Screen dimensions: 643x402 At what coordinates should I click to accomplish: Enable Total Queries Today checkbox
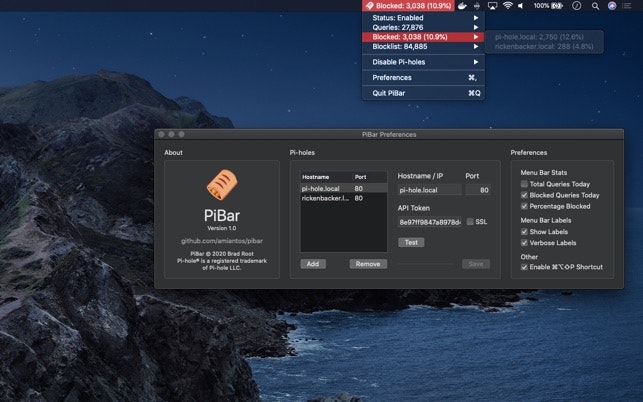click(x=524, y=184)
